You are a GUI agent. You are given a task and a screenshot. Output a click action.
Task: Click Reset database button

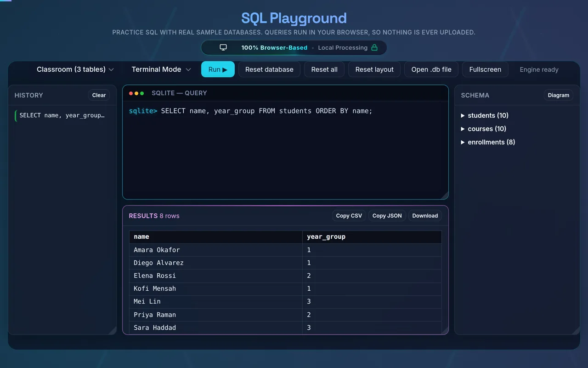[269, 69]
